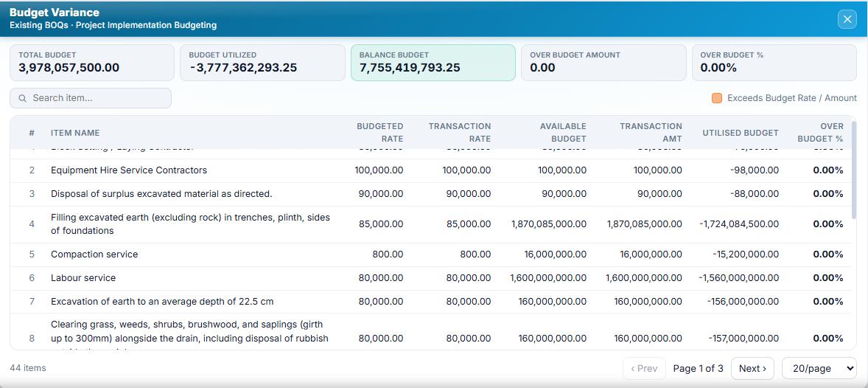Screen dimensions: 868x388
Task: Click utilised budget value -157,000,000.00
Action: tap(743, 339)
